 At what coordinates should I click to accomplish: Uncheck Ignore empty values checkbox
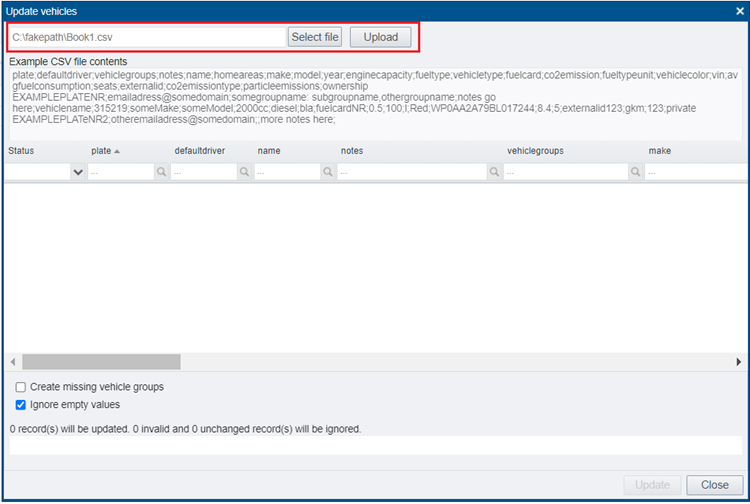click(x=21, y=405)
